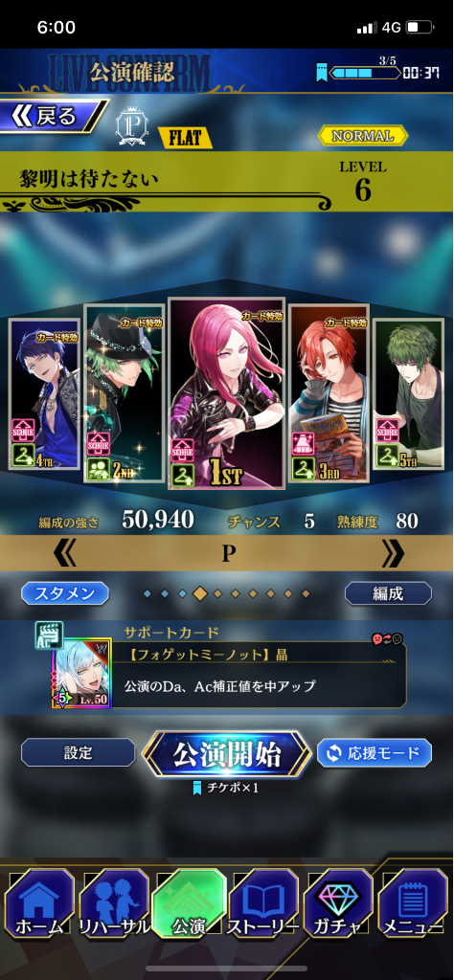Screen dimensions: 454x980
Task: Select the 1ST center pink-haired card
Action: tap(226, 393)
